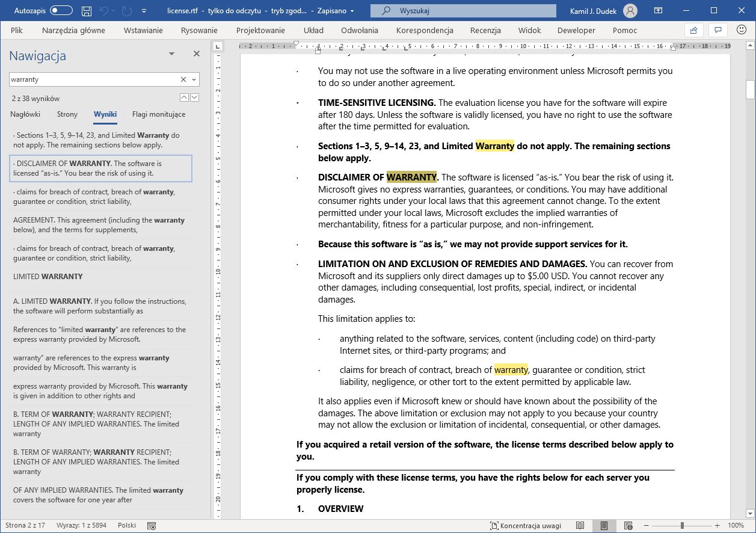Go to previous search result arrow
Screen dimensions: 756x533
[x=185, y=97]
